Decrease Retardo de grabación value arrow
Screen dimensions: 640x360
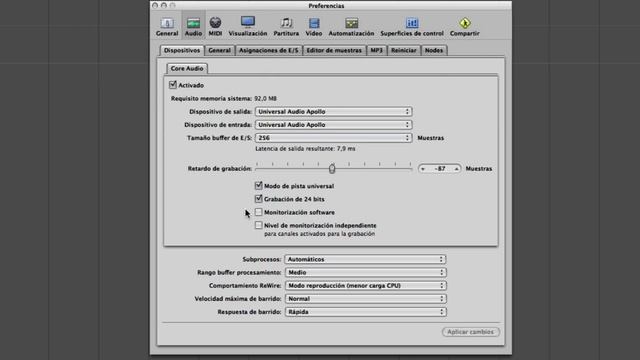tap(423, 169)
